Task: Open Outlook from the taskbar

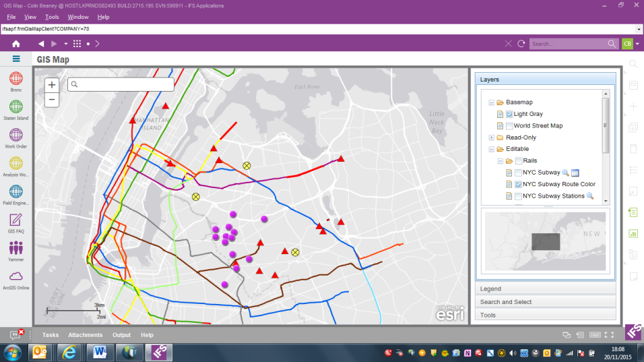Action: pos(40,353)
